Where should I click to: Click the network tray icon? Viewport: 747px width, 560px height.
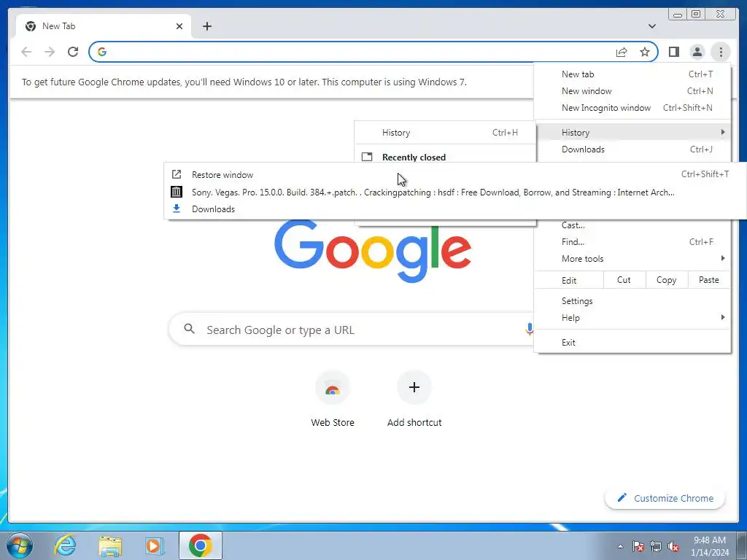pyautogui.click(x=656, y=546)
